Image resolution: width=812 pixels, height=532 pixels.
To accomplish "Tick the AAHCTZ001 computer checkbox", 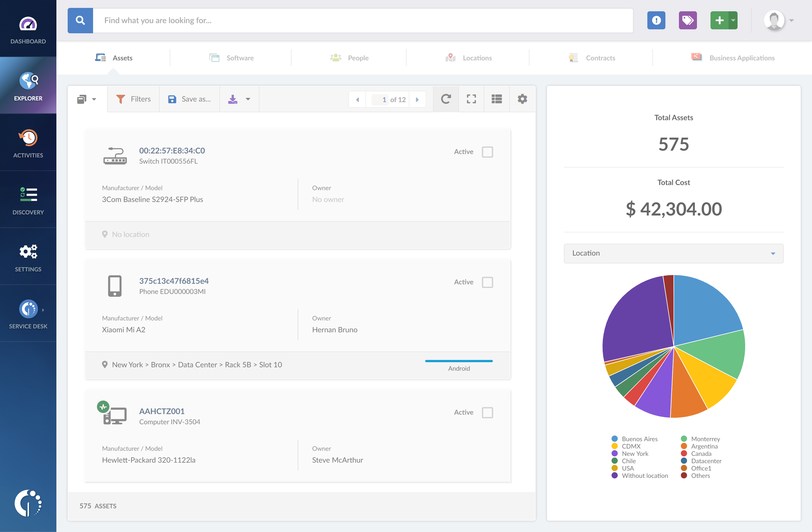I will click(487, 413).
